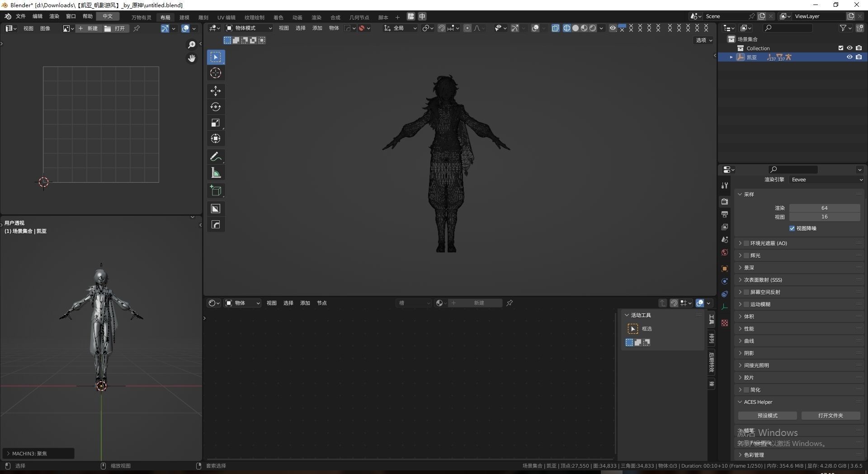Open the Tool properties tab with the wrench icon

[725, 185]
